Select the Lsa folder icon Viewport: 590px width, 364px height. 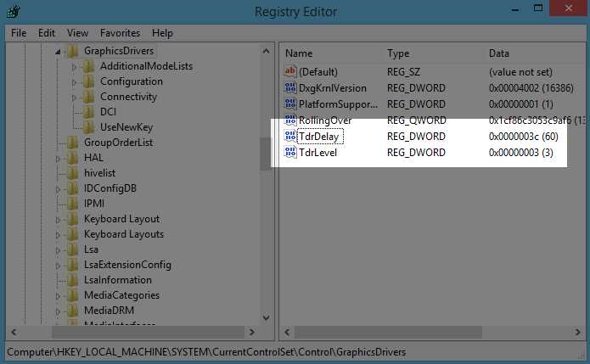73,249
